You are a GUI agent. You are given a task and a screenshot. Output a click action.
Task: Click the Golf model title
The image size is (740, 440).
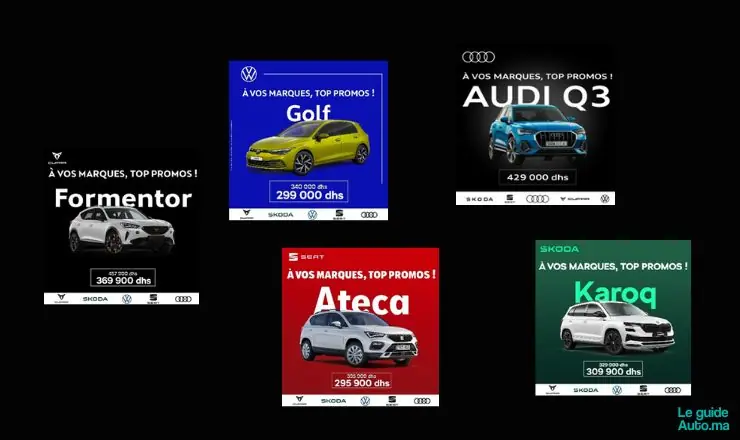tap(308, 113)
